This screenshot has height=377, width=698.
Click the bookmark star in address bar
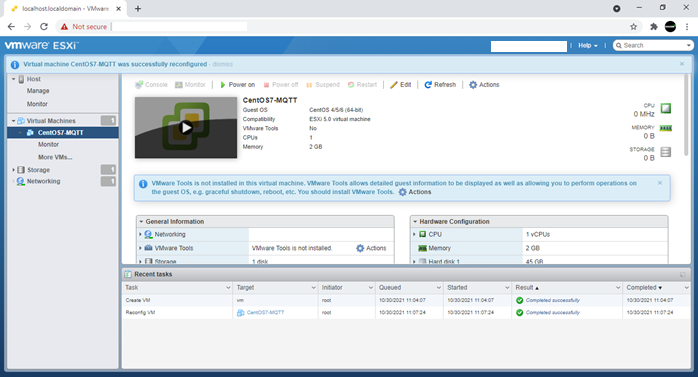pyautogui.click(x=633, y=27)
